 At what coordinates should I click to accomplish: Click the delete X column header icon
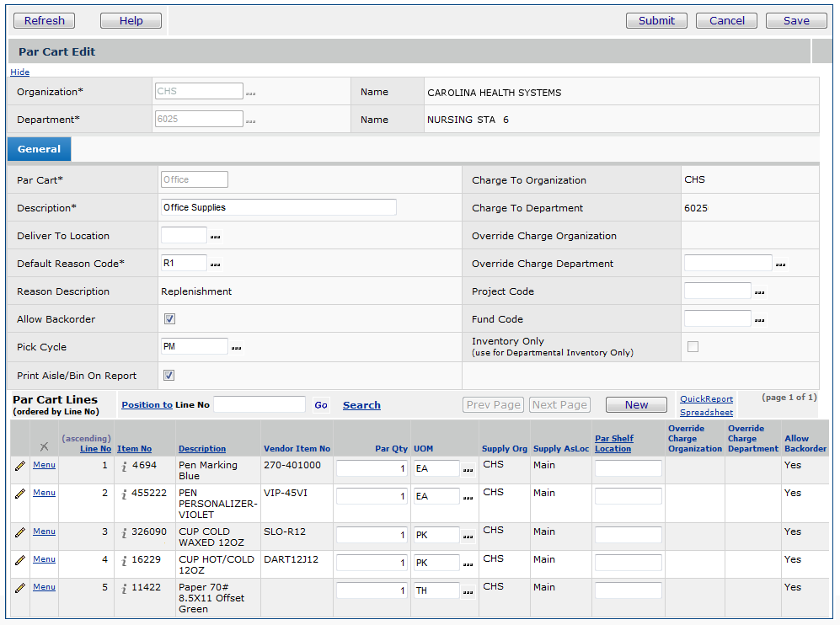point(44,446)
